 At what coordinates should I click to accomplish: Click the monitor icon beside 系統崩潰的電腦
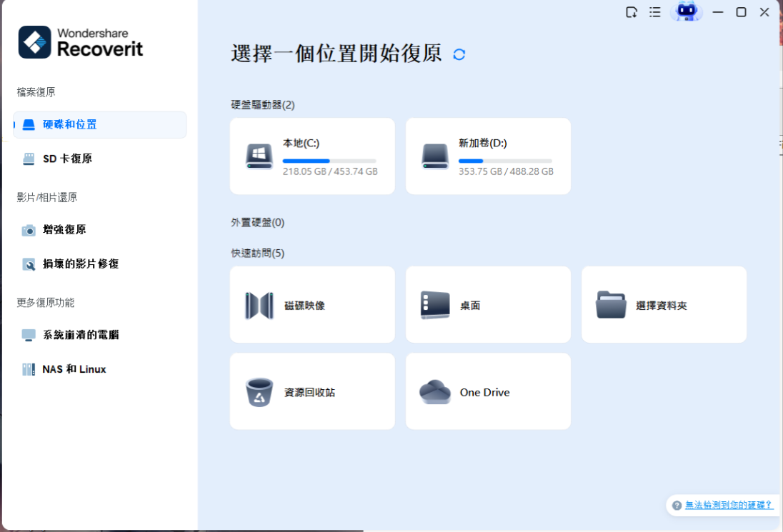[x=29, y=336]
